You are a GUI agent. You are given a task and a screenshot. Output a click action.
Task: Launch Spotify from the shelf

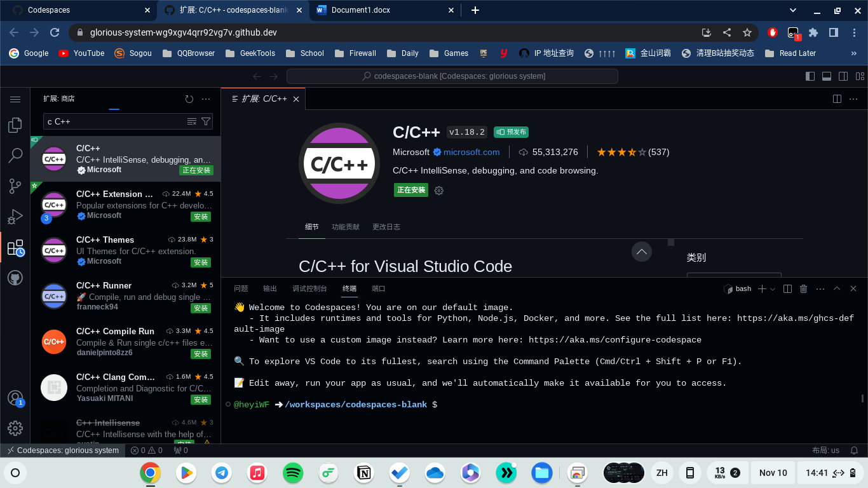293,473
